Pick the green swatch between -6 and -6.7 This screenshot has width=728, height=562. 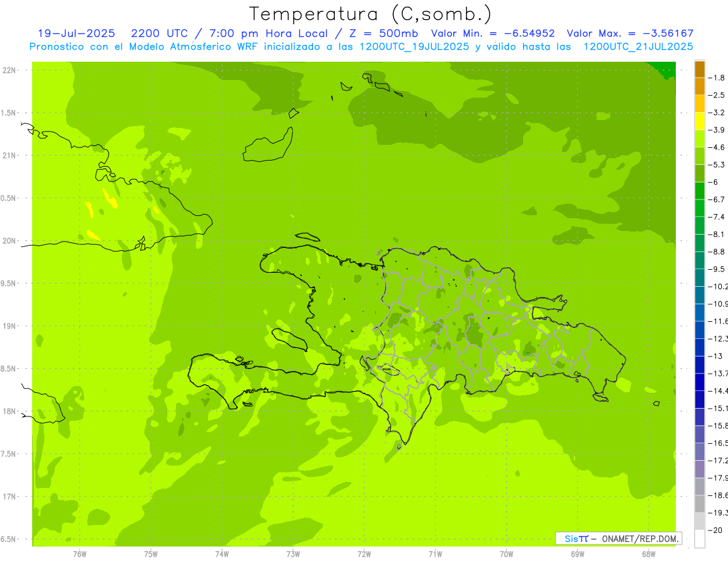(x=699, y=191)
